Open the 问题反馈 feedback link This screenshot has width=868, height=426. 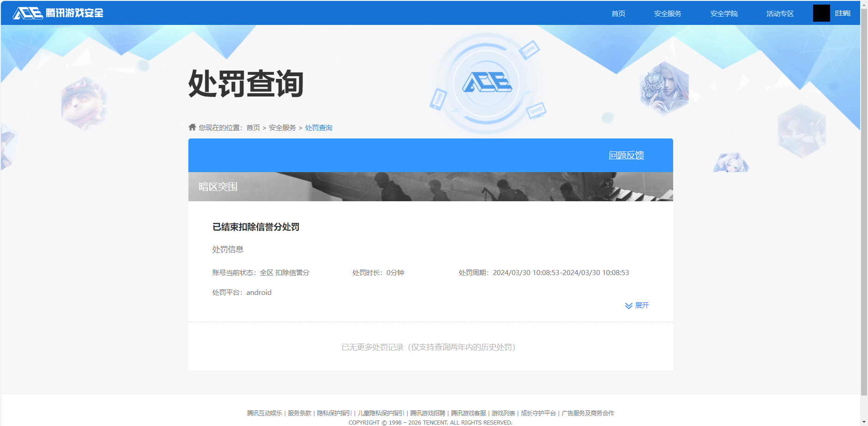[627, 156]
